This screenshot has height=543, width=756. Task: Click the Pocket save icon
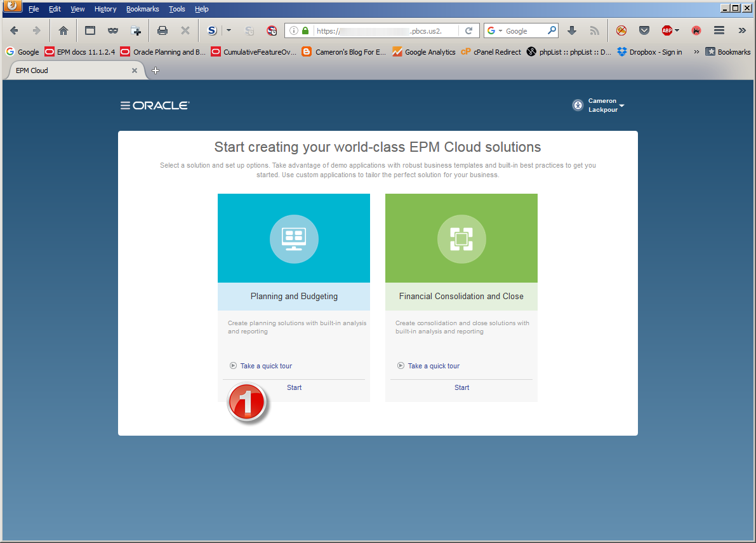tap(644, 30)
